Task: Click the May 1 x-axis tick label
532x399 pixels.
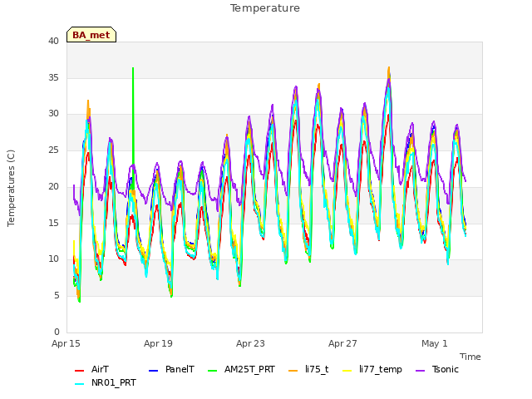Action: coord(435,343)
